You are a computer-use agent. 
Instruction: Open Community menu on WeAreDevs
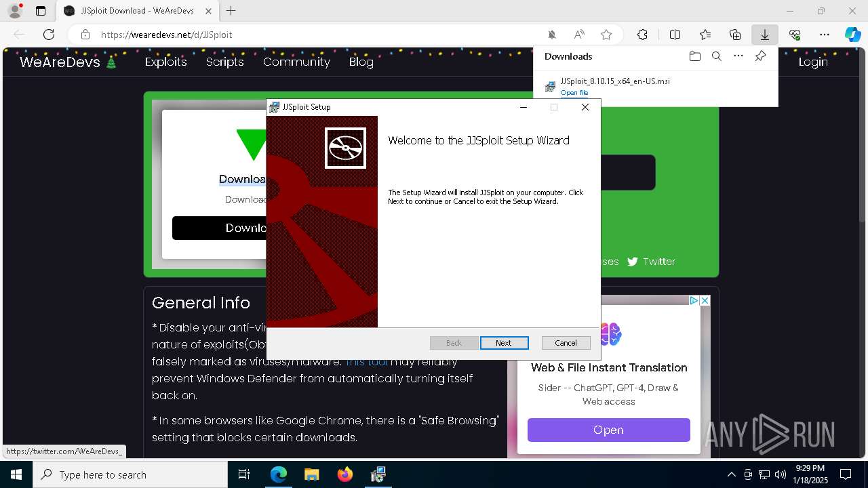click(296, 62)
